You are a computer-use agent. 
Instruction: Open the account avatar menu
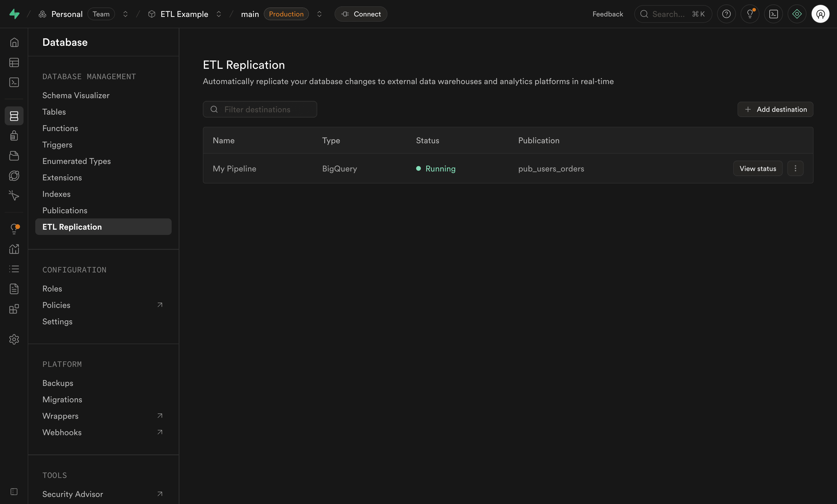click(x=821, y=14)
